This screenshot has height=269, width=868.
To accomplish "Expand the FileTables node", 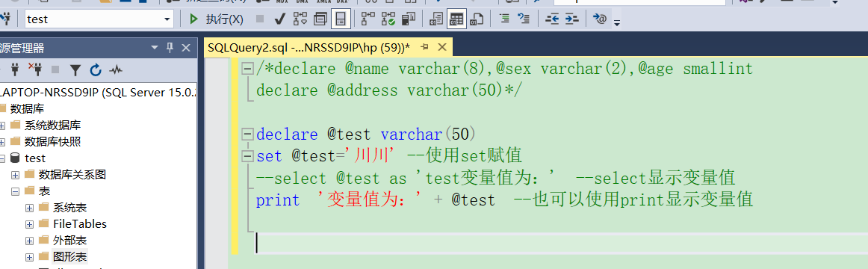I will (29, 224).
